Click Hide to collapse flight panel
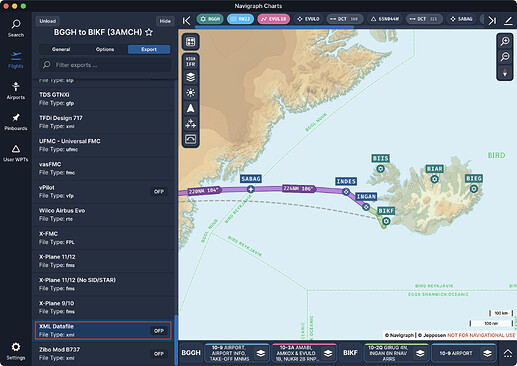517x366 pixels. click(165, 21)
